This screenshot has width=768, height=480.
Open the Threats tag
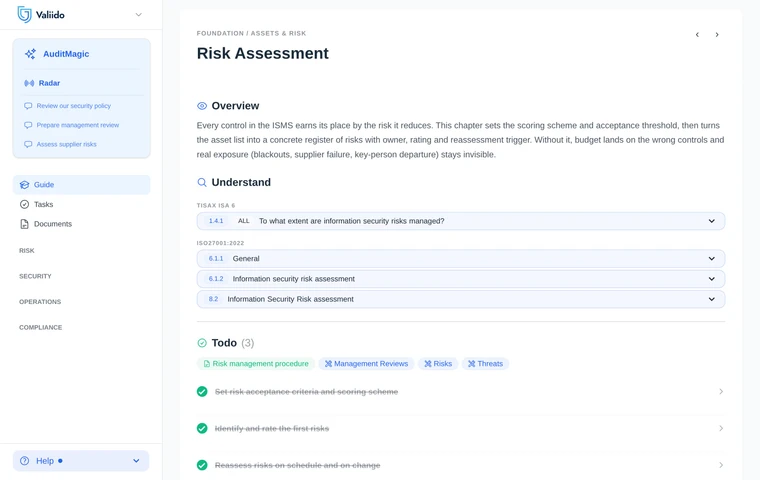(485, 364)
